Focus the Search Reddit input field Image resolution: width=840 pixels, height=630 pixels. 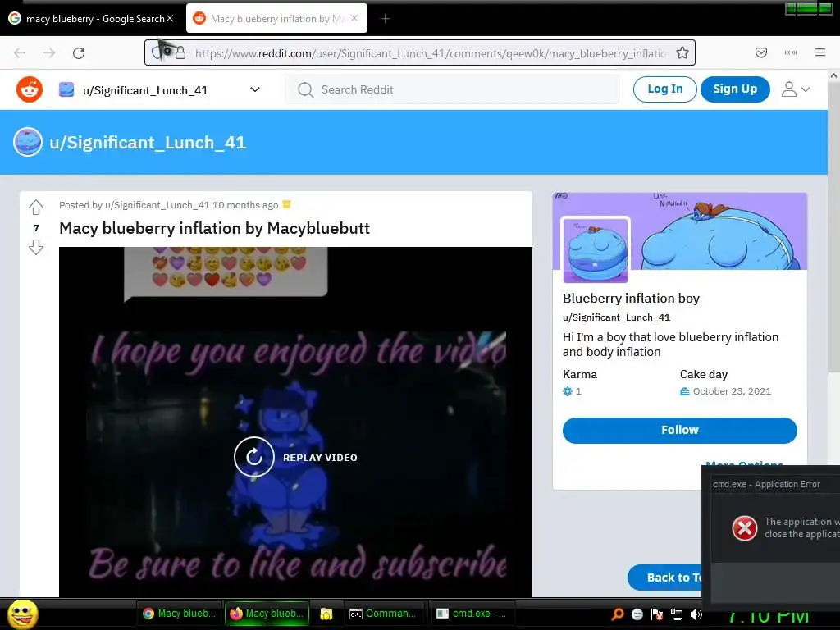tap(452, 89)
